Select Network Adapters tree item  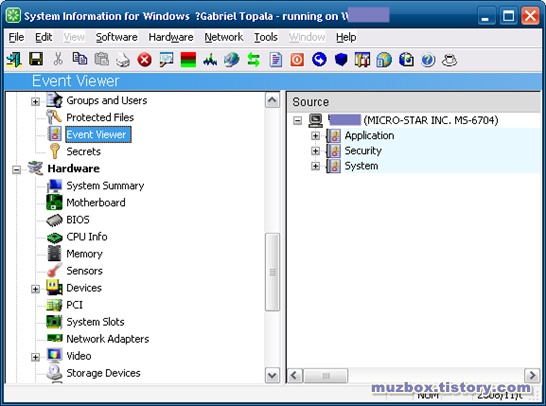108,339
